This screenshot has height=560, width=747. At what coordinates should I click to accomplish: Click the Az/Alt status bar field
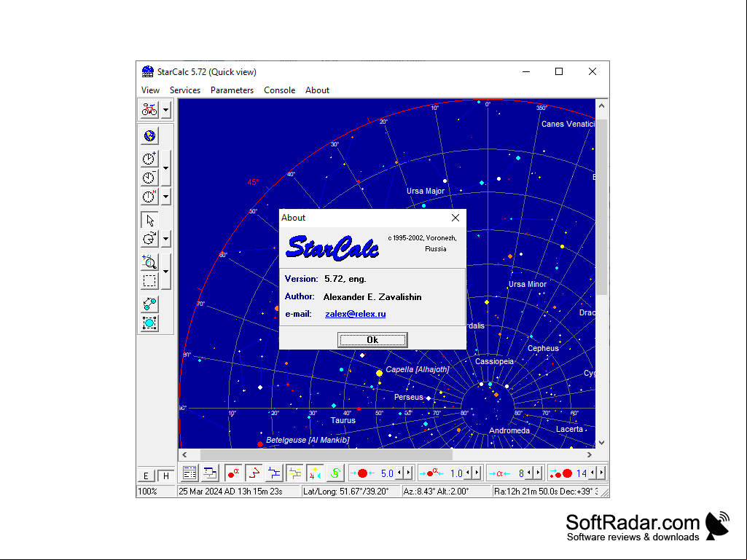(x=447, y=492)
